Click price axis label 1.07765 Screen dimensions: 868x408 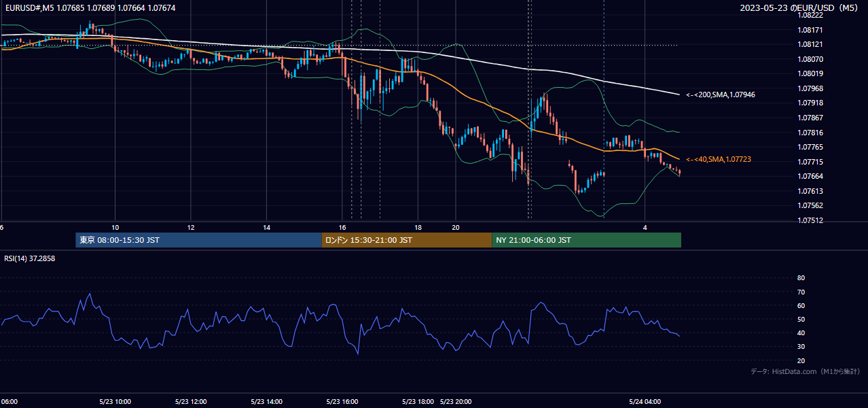point(810,147)
